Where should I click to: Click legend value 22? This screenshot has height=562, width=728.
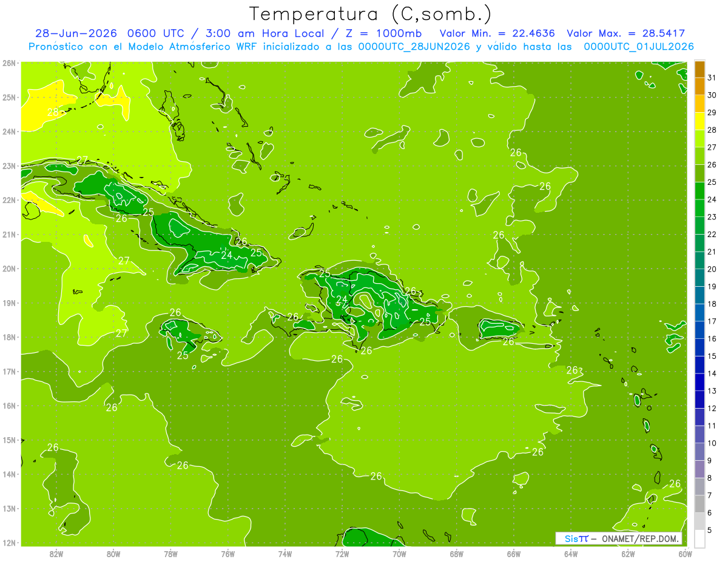coord(712,234)
